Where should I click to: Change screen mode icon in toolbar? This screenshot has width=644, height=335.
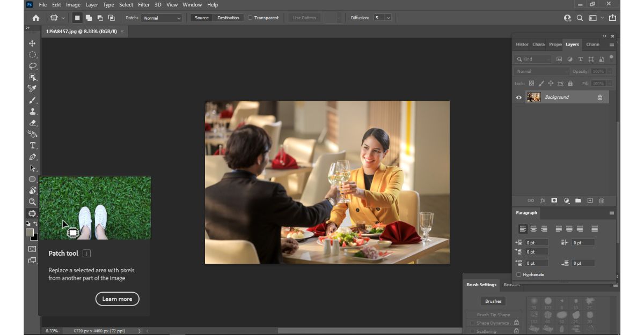tap(32, 260)
